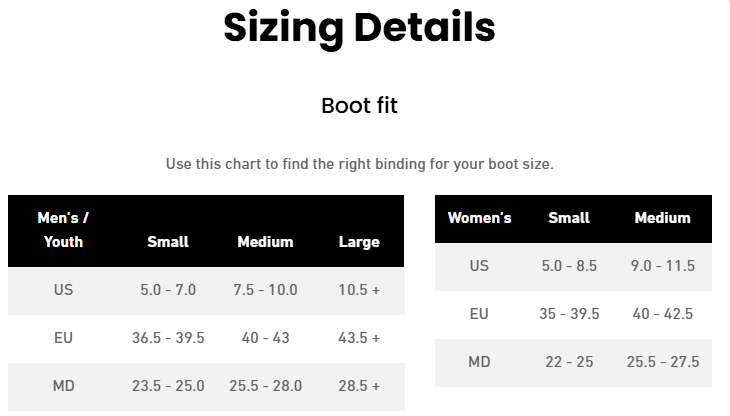The height and width of the screenshot is (416, 730).
Task: Click the Boot fit subheading
Action: click(x=359, y=105)
